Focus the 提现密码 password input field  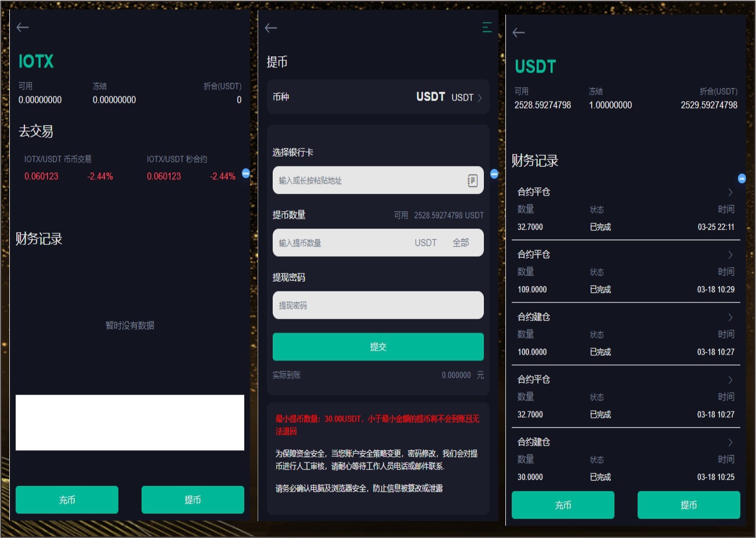378,305
